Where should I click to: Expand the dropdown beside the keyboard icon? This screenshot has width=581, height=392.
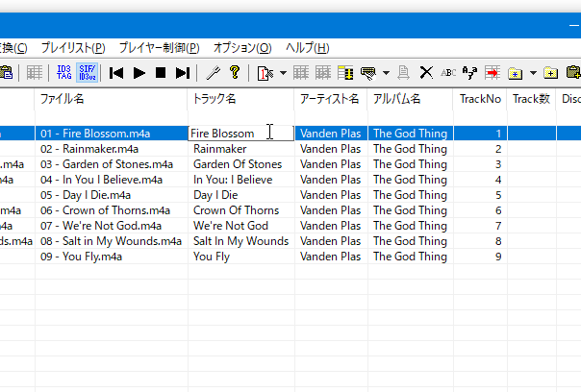[386, 73]
